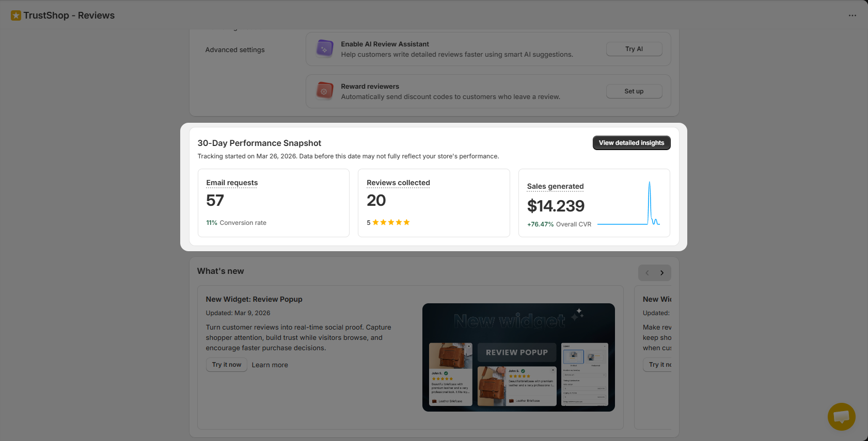Click the sales sparkline chart
The height and width of the screenshot is (441, 868).
(628, 205)
